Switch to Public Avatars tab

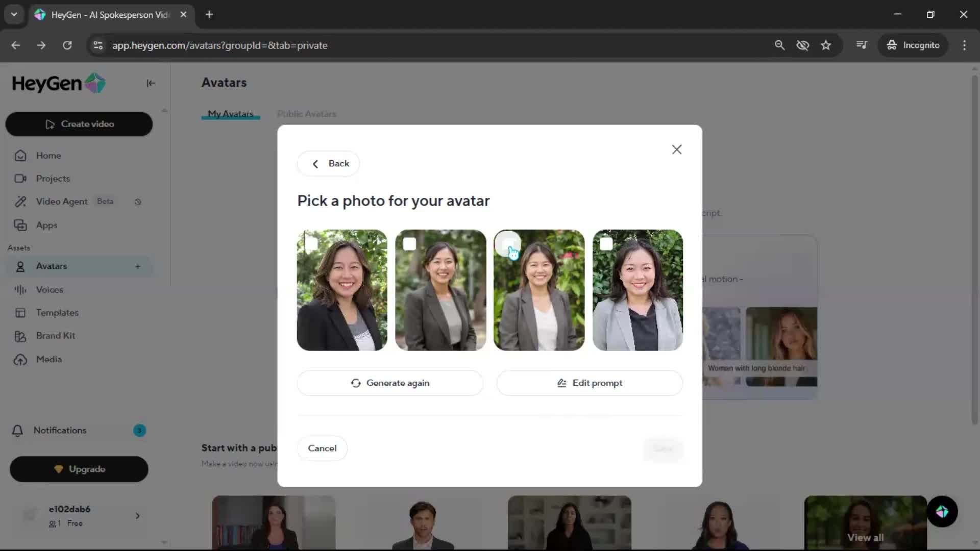coord(306,114)
